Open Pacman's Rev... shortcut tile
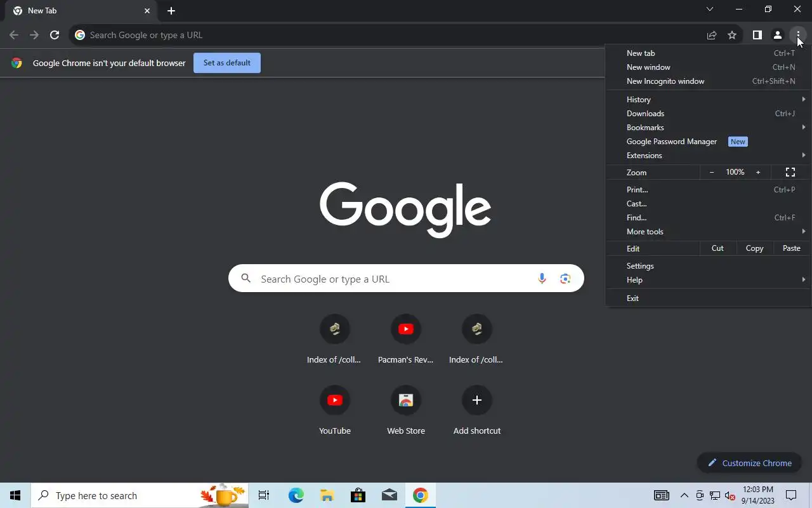Image resolution: width=812 pixels, height=508 pixels. (405, 340)
